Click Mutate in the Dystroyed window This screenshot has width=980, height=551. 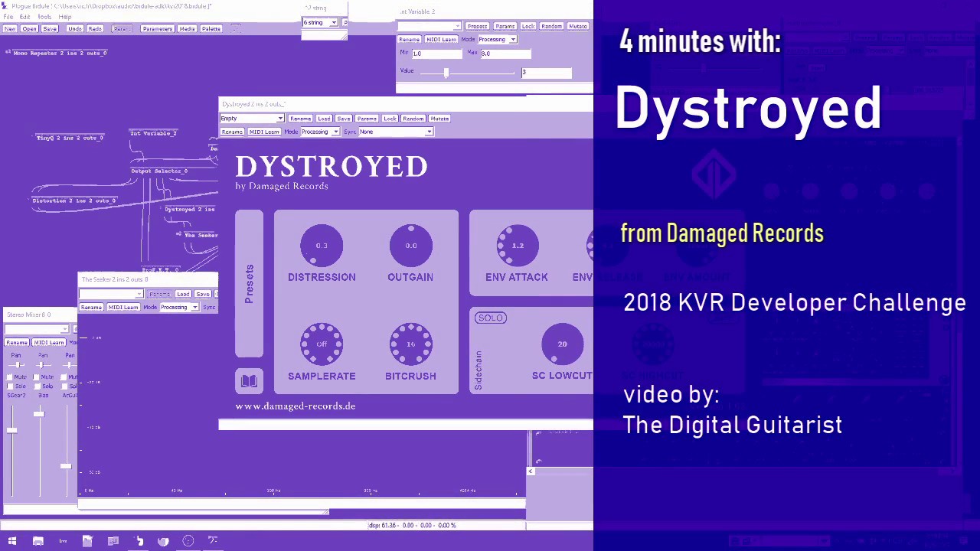439,119
